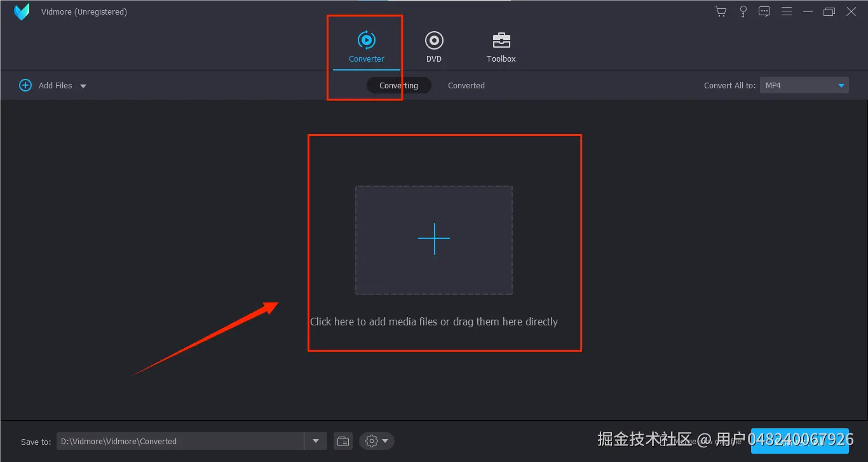
Task: Click the large plus to add media
Action: [434, 239]
